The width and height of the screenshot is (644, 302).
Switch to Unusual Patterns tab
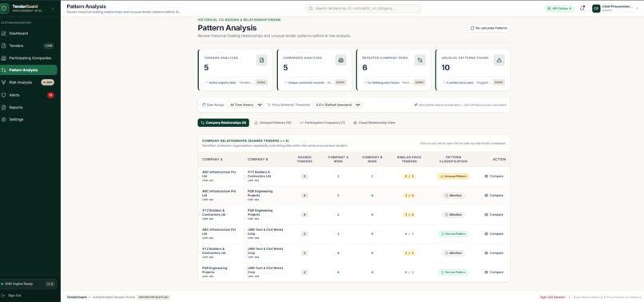point(272,122)
